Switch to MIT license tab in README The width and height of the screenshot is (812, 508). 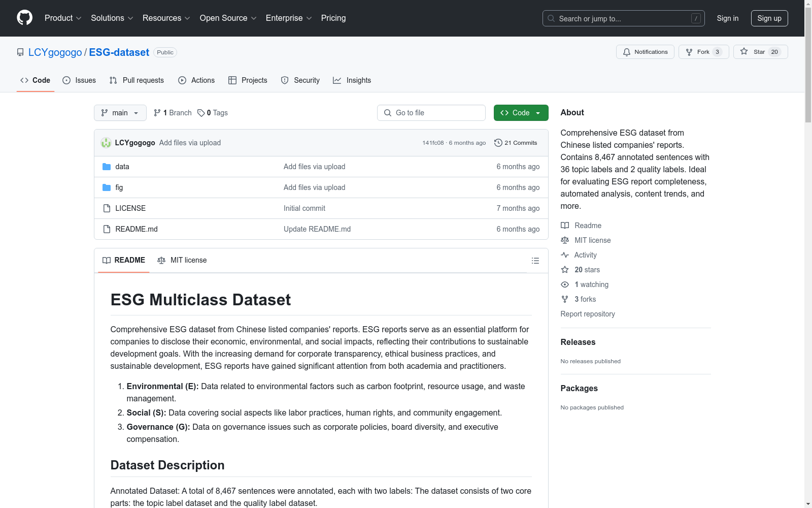tap(182, 260)
